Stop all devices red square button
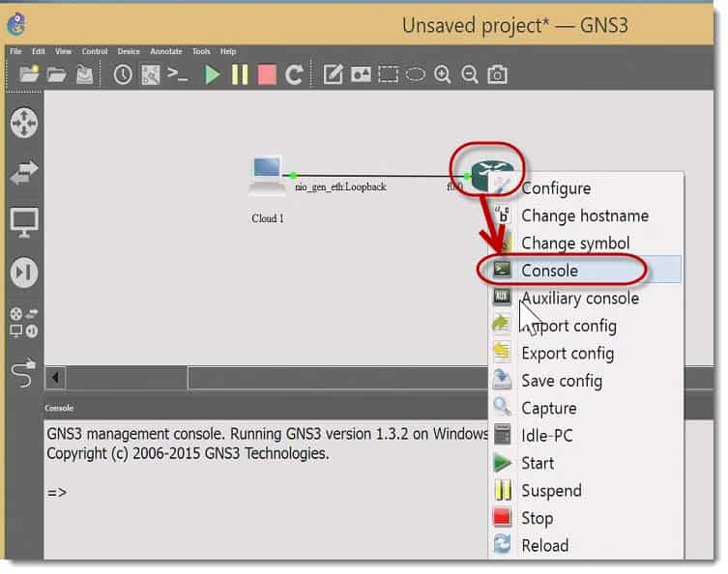This screenshot has height=574, width=728. tap(267, 74)
